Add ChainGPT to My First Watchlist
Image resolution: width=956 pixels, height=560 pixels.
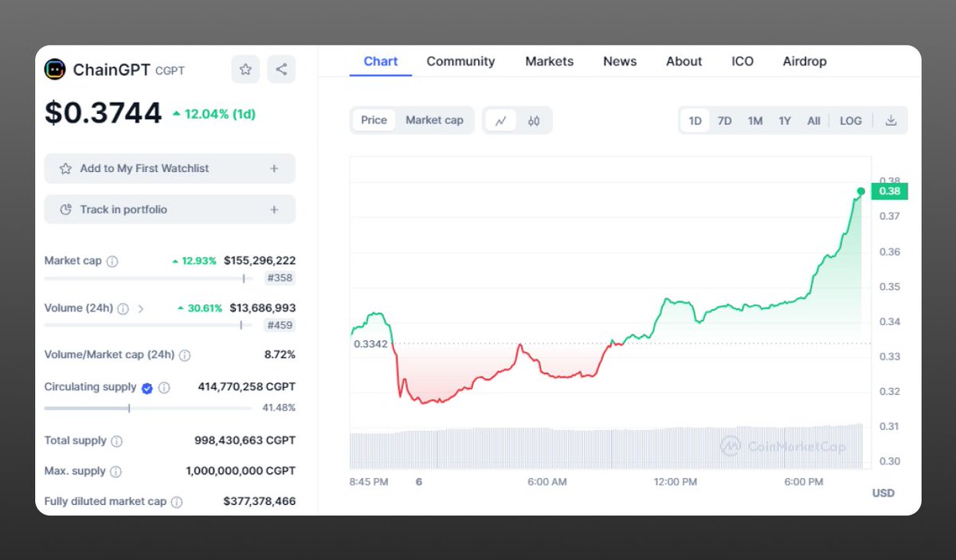[169, 168]
